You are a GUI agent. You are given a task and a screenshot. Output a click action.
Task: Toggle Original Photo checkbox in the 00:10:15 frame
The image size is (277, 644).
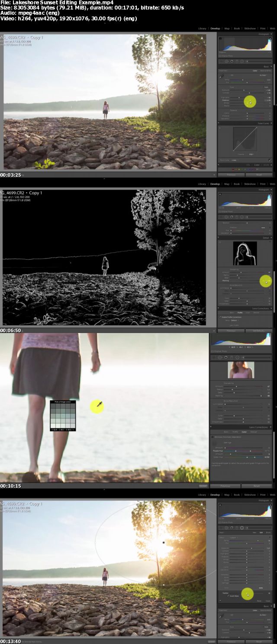212,351
